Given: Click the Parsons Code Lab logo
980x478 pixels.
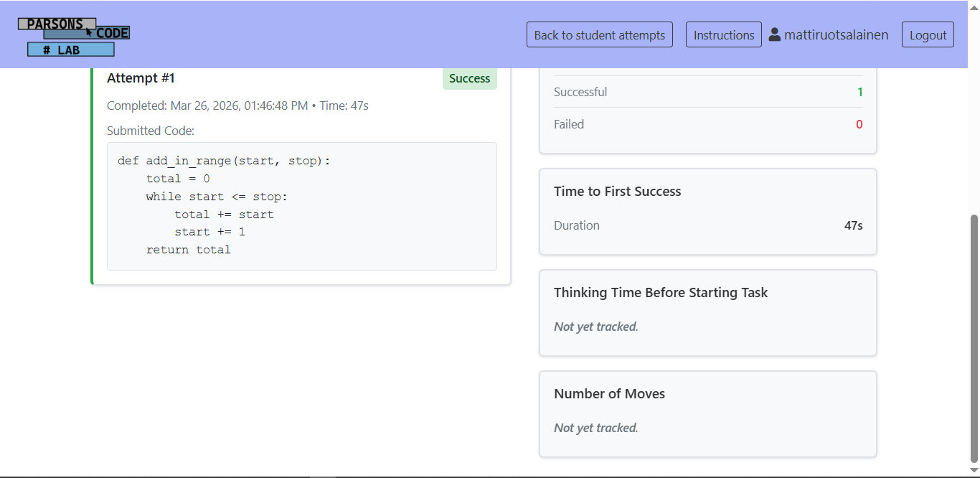Looking at the screenshot, I should pyautogui.click(x=74, y=36).
